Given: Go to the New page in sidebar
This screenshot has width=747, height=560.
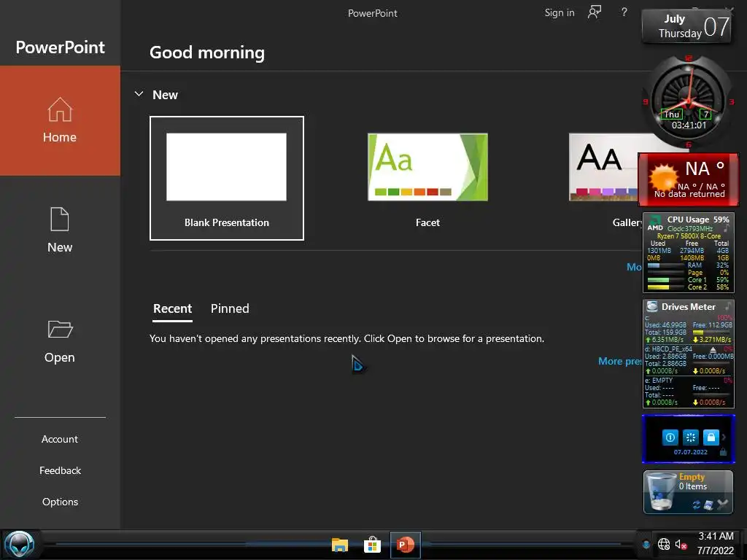Looking at the screenshot, I should (60, 230).
